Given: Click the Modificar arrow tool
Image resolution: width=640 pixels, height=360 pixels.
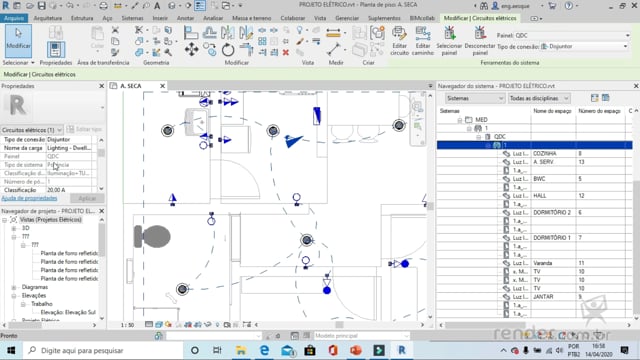Looking at the screenshot, I should click(x=18, y=40).
